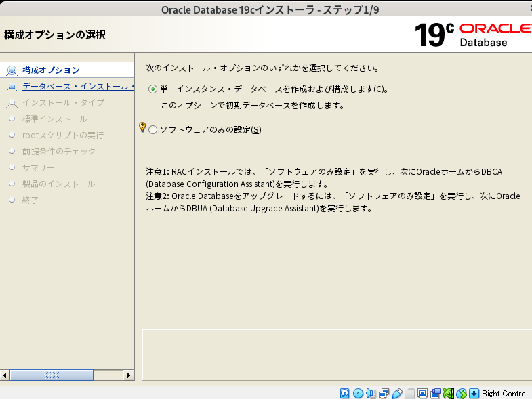Click VirtualBox optical disc icon
Image resolution: width=532 pixels, height=399 pixels.
[358, 393]
